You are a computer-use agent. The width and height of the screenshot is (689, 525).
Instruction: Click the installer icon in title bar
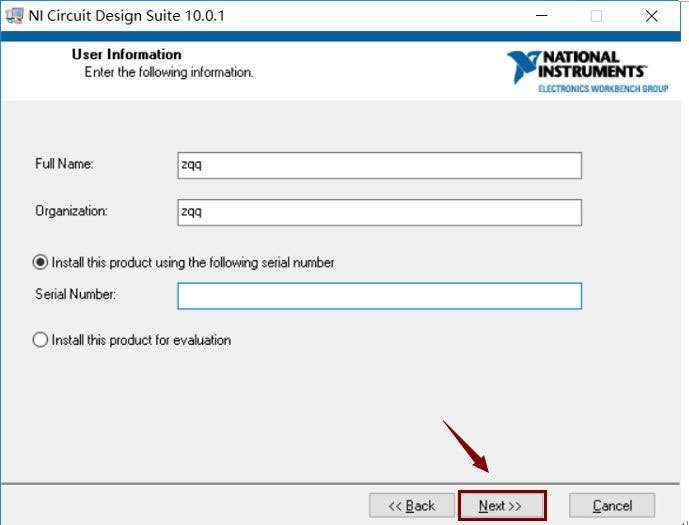click(x=14, y=16)
